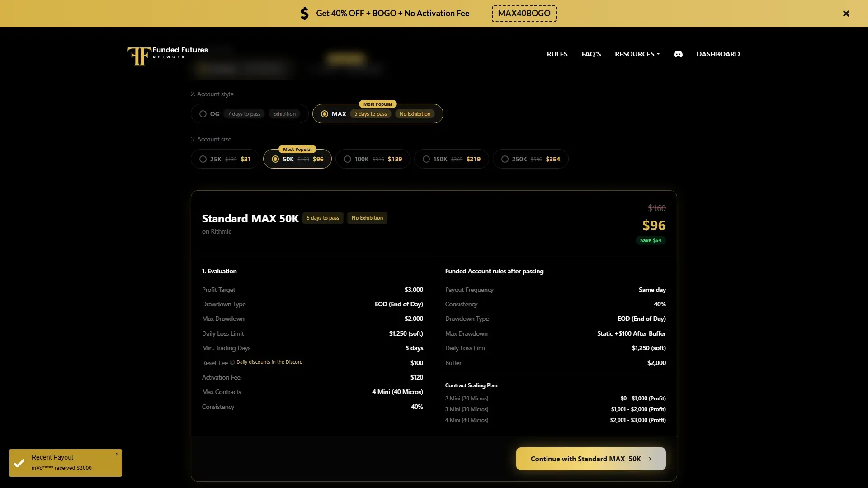Click the dollar sign icon in promo banner
This screenshot has height=488, width=868.
[x=305, y=13]
